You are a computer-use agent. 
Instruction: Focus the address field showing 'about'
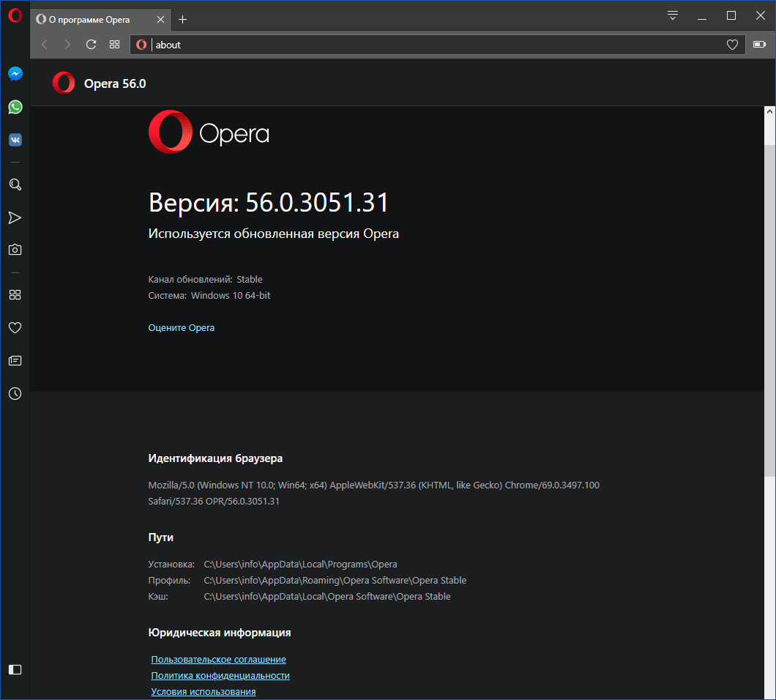(438, 45)
